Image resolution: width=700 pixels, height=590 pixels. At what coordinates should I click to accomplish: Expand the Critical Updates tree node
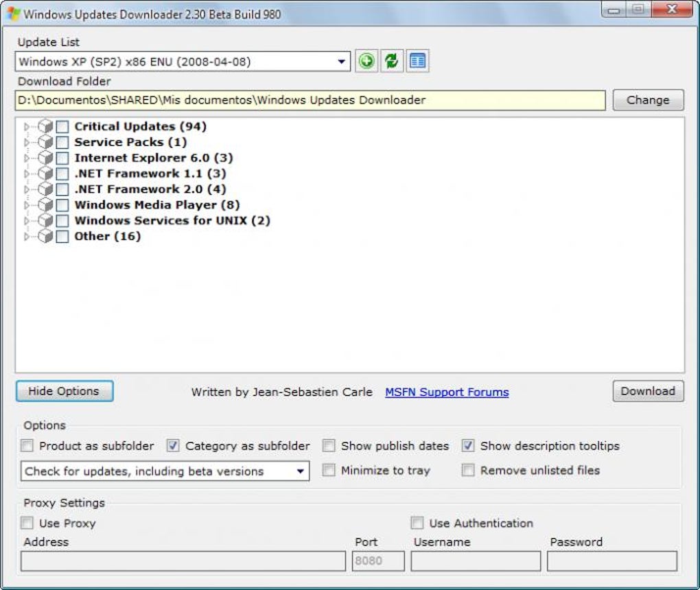click(26, 127)
